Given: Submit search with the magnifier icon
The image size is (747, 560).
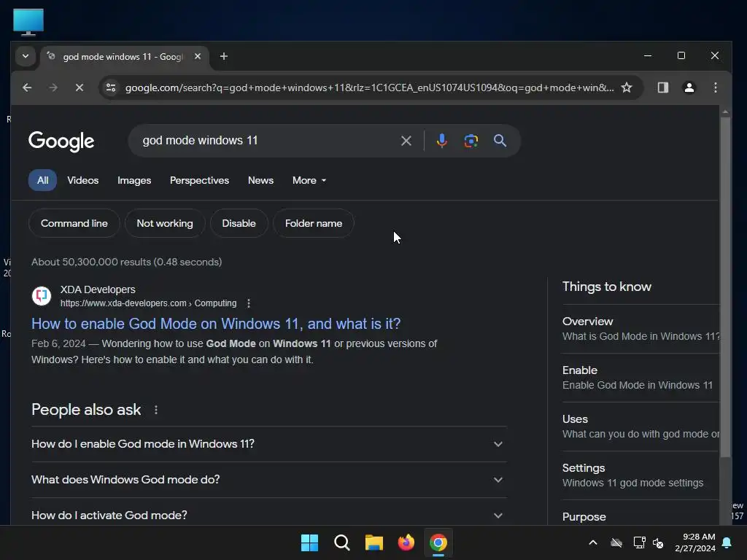Looking at the screenshot, I should pyautogui.click(x=500, y=141).
